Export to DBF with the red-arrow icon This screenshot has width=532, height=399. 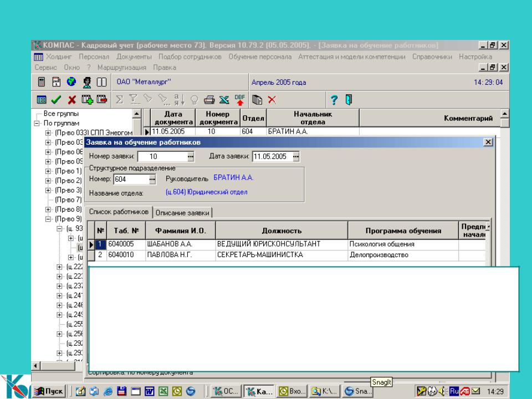239,100
